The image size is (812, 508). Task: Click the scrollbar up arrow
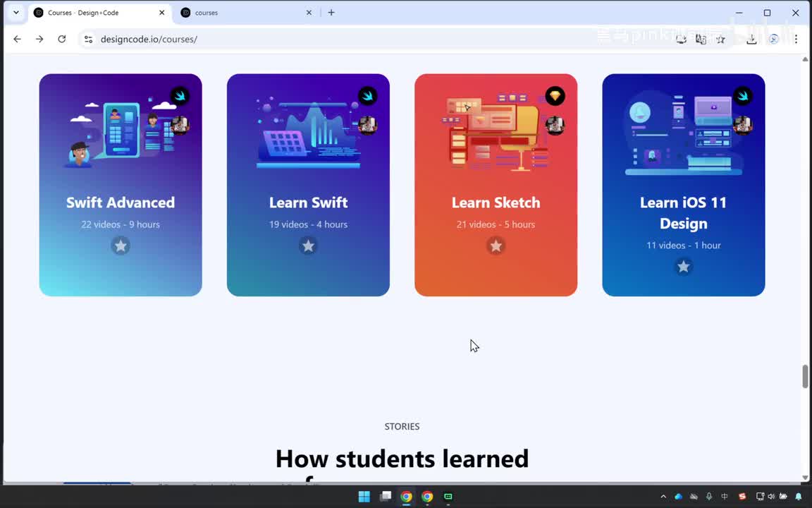click(805, 59)
